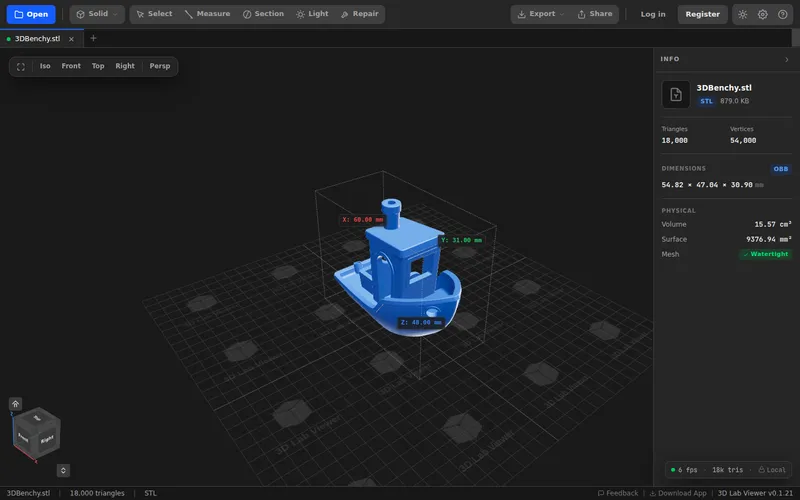
Task: Click 3D Lab Viewer version text
Action: [756, 493]
